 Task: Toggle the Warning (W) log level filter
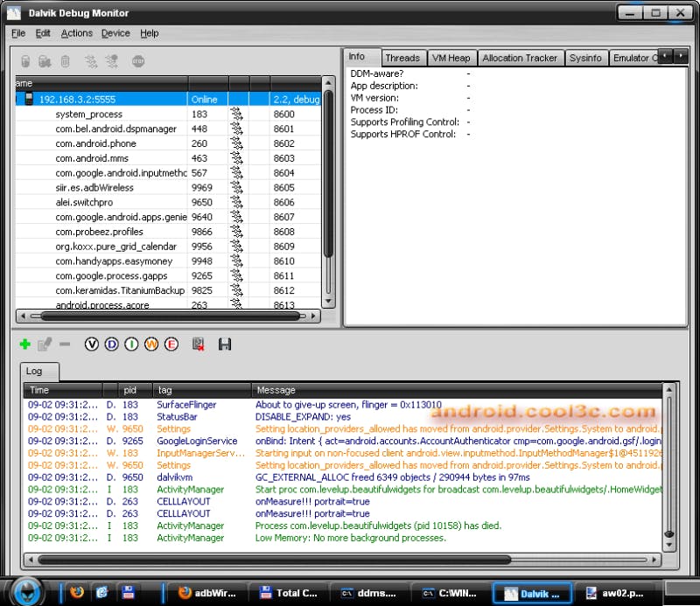[151, 345]
